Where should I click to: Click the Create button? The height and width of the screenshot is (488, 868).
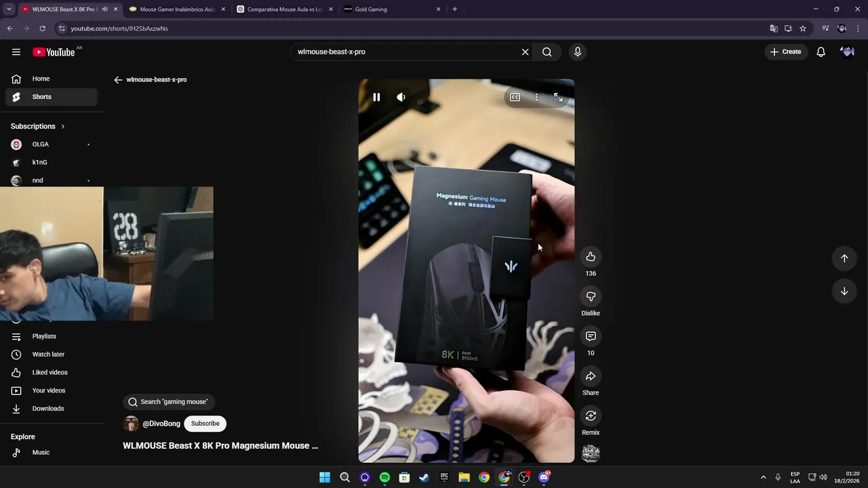click(x=785, y=52)
